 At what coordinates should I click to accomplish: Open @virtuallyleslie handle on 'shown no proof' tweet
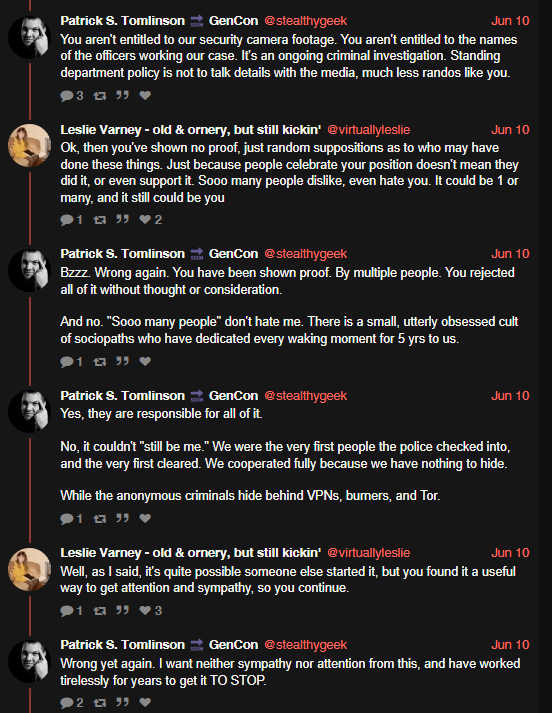(368, 130)
